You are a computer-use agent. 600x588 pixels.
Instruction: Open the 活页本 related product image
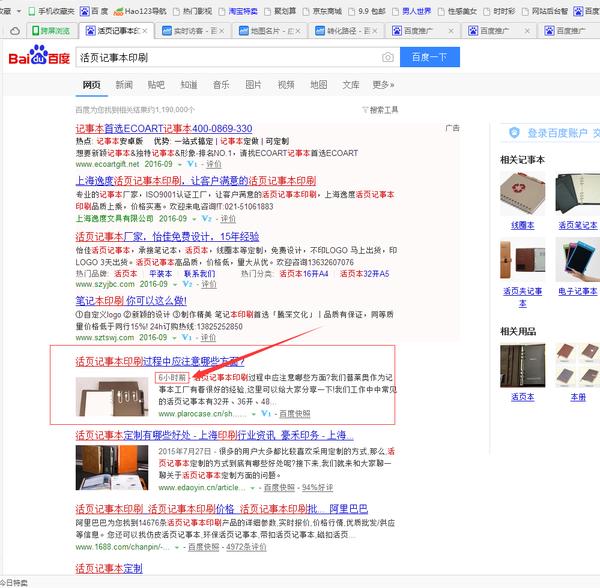523,366
